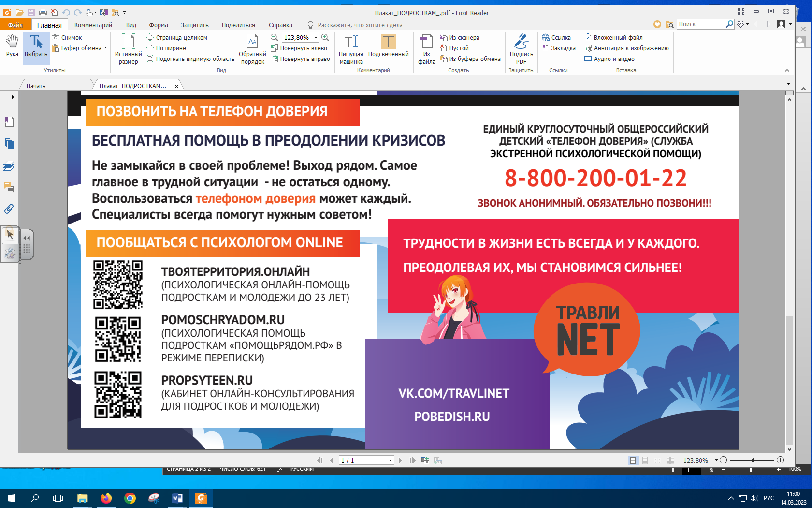Image resolution: width=812 pixels, height=508 pixels.
Task: Go to last page arrow in status bar
Action: pyautogui.click(x=412, y=460)
